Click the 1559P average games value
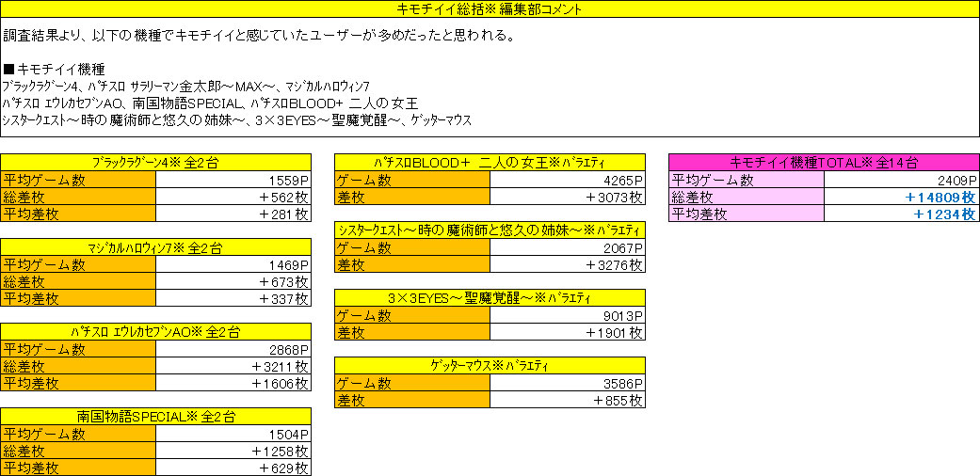Screen dimensions: 980x476 pos(233,180)
